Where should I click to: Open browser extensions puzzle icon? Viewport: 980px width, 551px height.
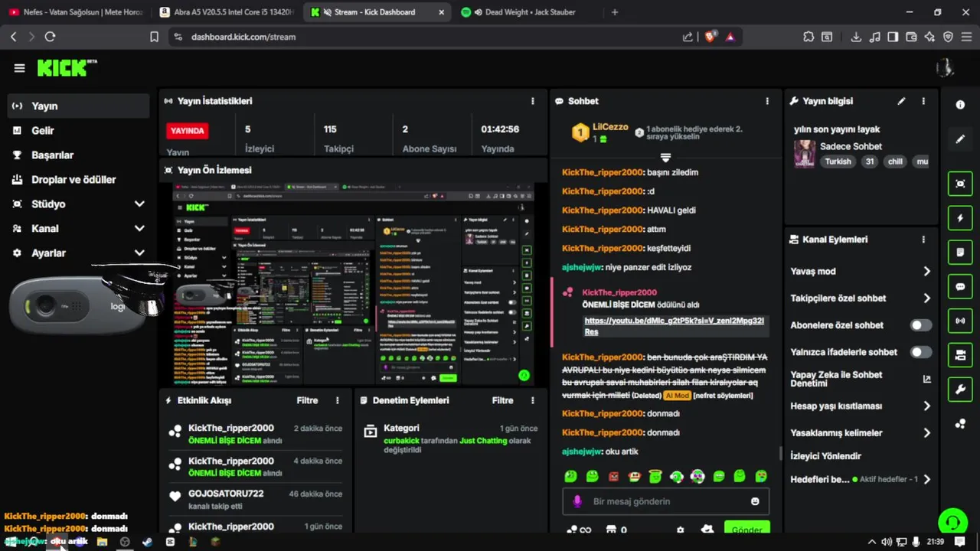[x=808, y=37]
